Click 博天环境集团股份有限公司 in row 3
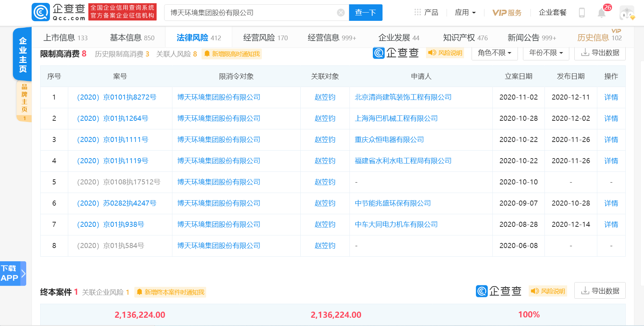644x326 pixels. pyautogui.click(x=219, y=140)
